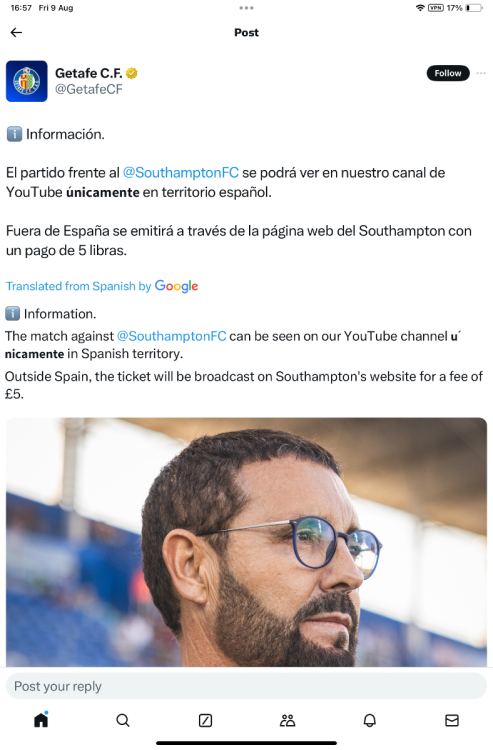Tap the back arrow icon
This screenshot has width=493, height=750.
(16, 33)
